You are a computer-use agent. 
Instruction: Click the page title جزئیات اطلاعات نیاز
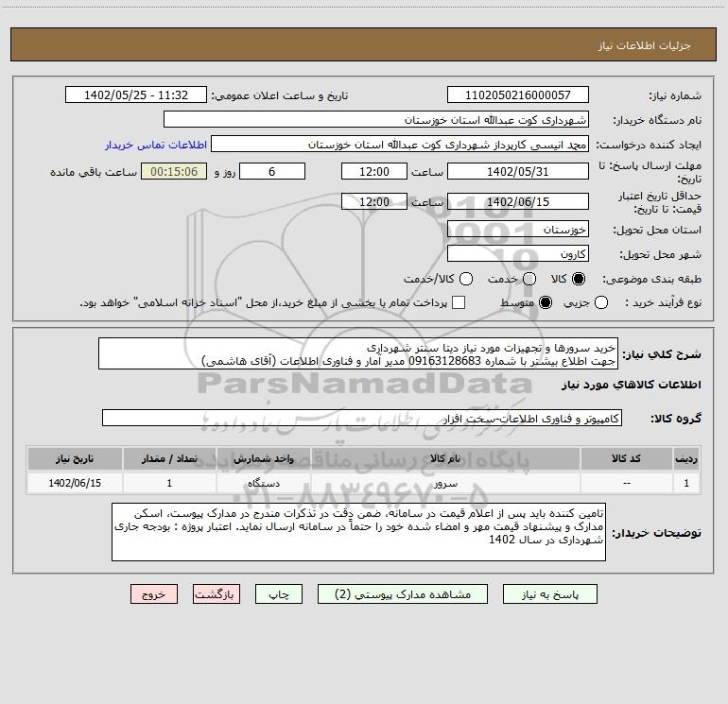click(x=644, y=45)
